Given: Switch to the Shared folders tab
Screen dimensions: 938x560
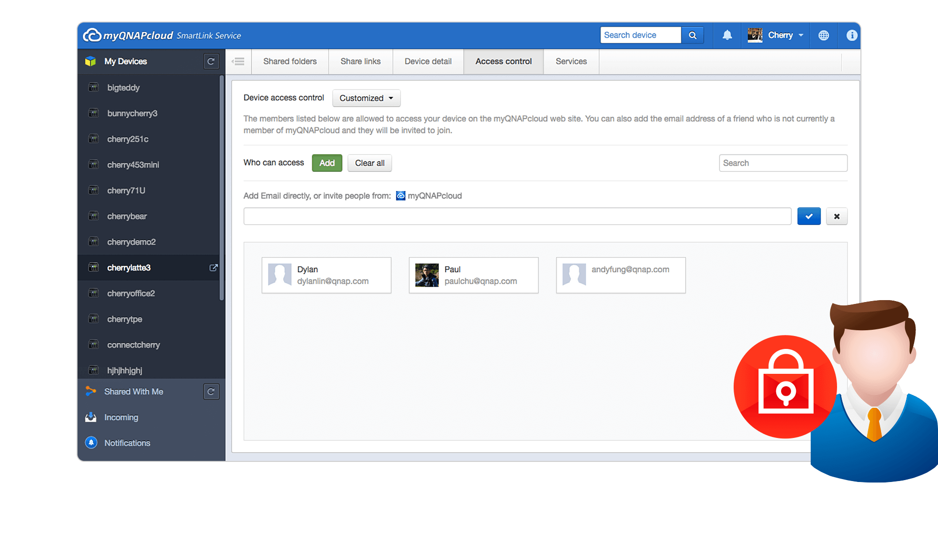Looking at the screenshot, I should (x=290, y=61).
